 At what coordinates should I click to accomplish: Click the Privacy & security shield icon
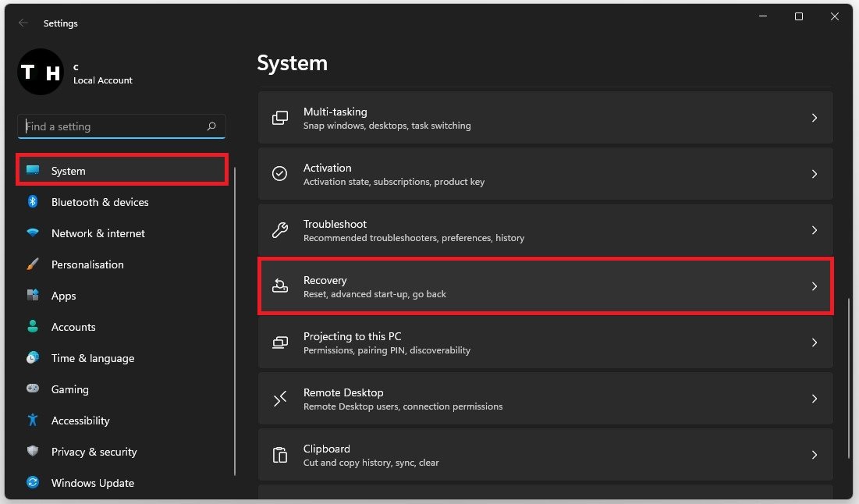coord(33,452)
